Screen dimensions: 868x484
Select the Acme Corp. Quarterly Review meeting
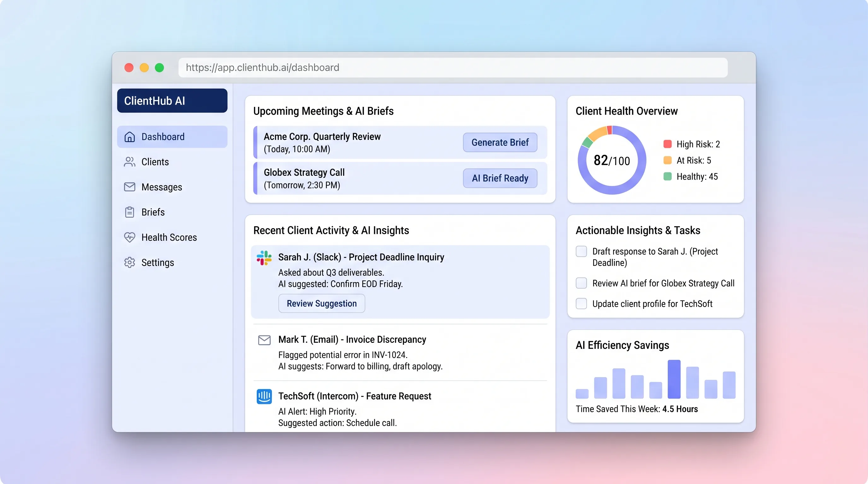[x=400, y=142]
